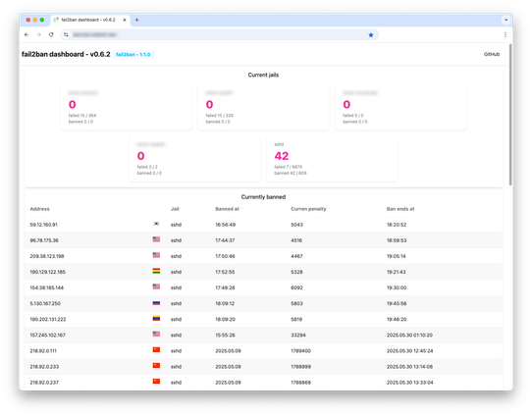Click the Jail column header
The image size is (532, 416).
pos(175,209)
